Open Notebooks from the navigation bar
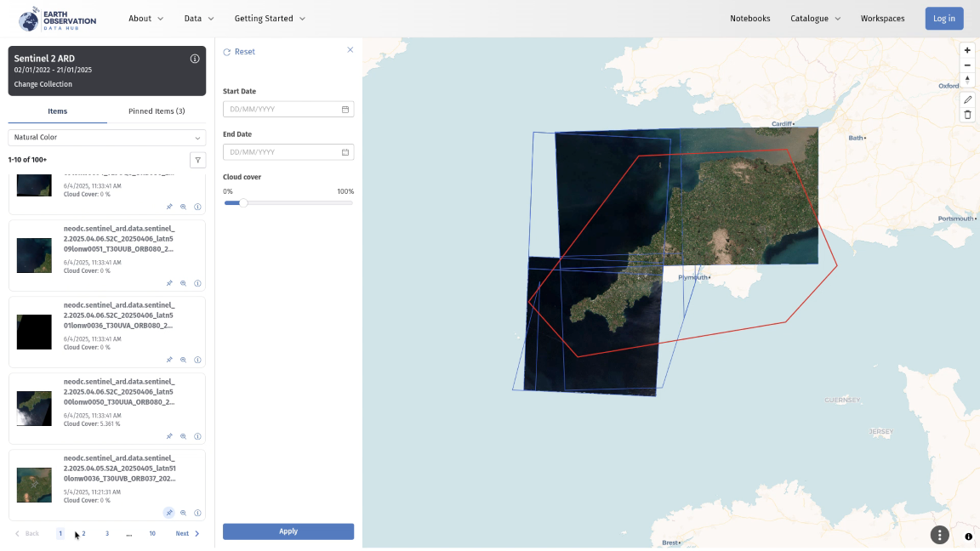 point(749,19)
